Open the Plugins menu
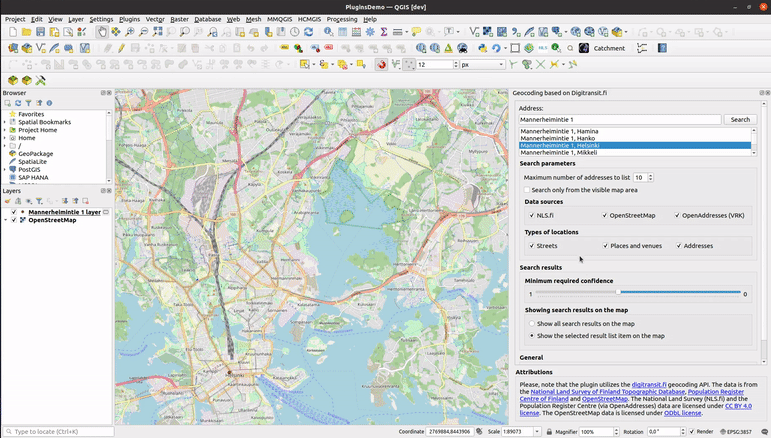The width and height of the screenshot is (771, 438). pyautogui.click(x=129, y=19)
